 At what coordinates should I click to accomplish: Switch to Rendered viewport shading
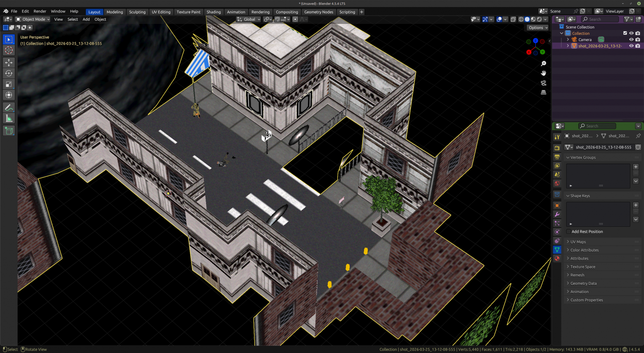click(x=539, y=19)
